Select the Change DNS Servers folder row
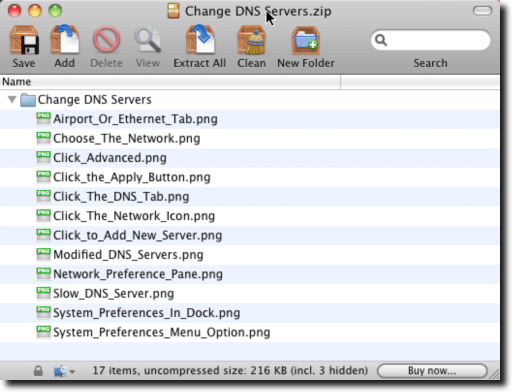The image size is (512, 392). (250, 100)
